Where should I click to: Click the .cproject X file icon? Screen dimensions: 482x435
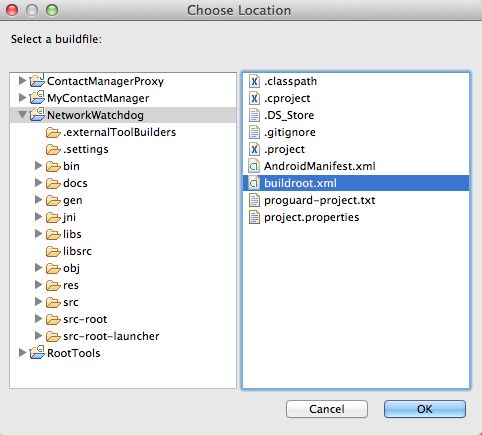(254, 98)
